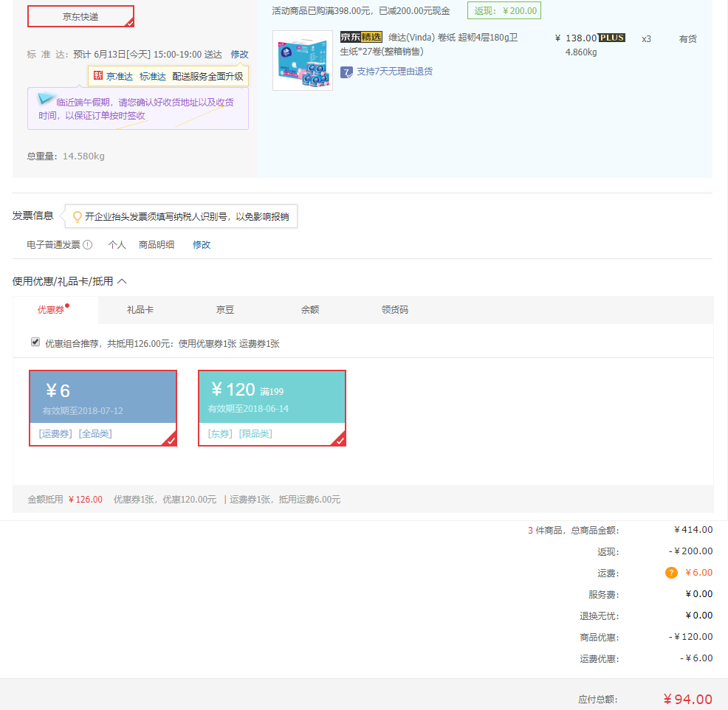This screenshot has width=728, height=710.
Task: Click the paper plane notice icon
Action: coord(46,98)
